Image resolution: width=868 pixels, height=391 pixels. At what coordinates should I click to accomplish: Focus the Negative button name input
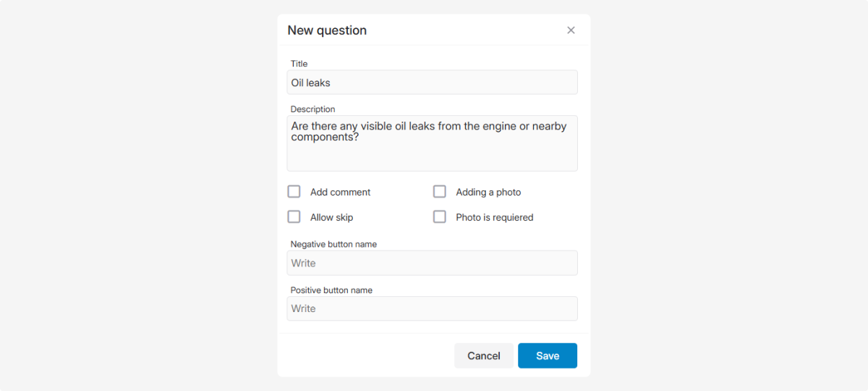click(x=432, y=263)
